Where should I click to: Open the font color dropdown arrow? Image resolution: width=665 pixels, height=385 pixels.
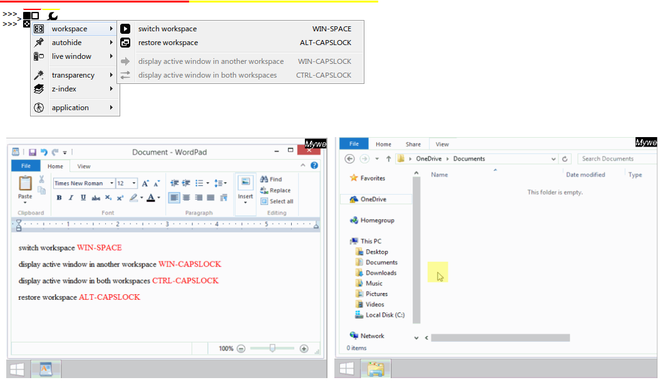pyautogui.click(x=159, y=198)
